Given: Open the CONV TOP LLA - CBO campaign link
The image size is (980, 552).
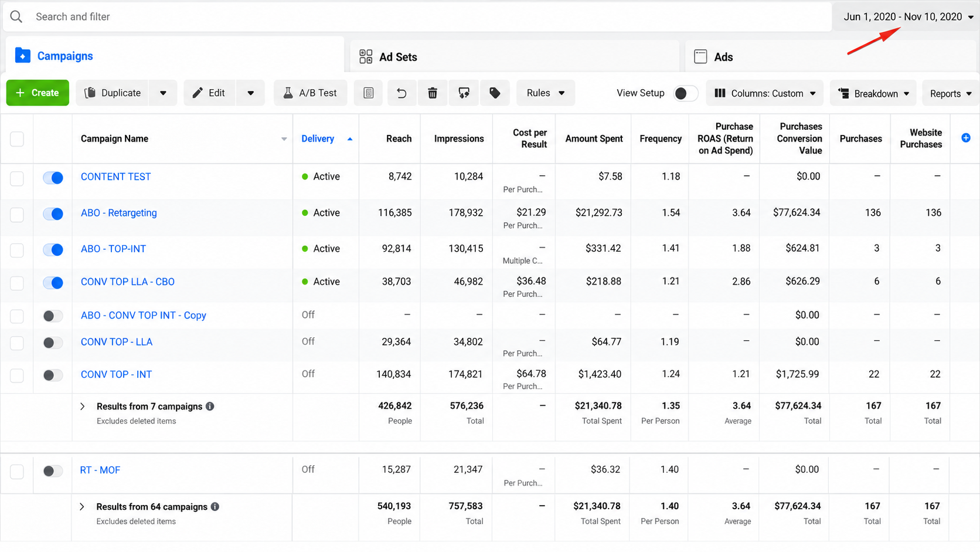Looking at the screenshot, I should click(128, 282).
